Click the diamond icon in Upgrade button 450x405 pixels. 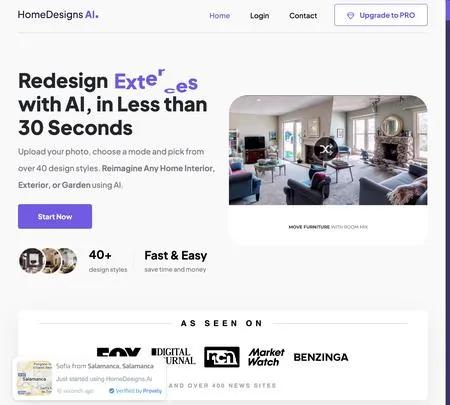tap(350, 16)
